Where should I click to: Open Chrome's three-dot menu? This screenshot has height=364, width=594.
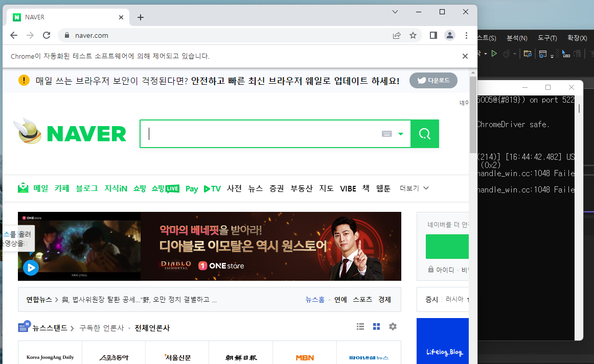pyautogui.click(x=466, y=35)
